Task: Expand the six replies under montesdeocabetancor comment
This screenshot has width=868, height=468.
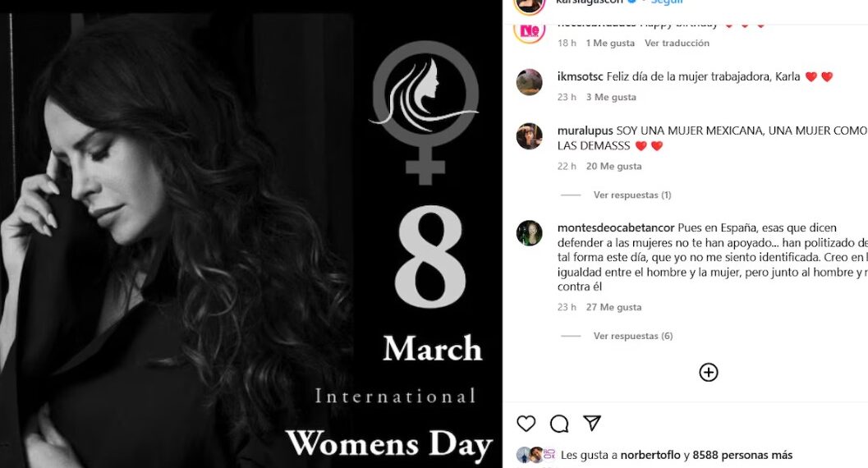Action: 633,336
